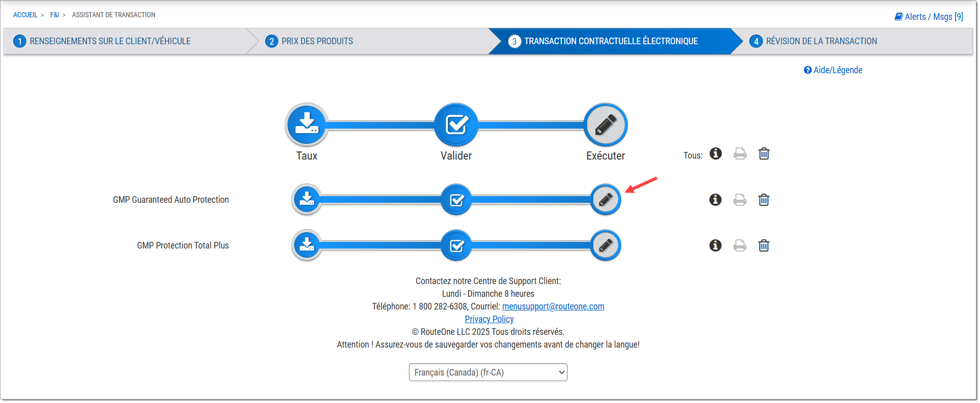980x403 pixels.
Task: Open info for GMP Guaranteed Auto Protection
Action: (x=715, y=200)
